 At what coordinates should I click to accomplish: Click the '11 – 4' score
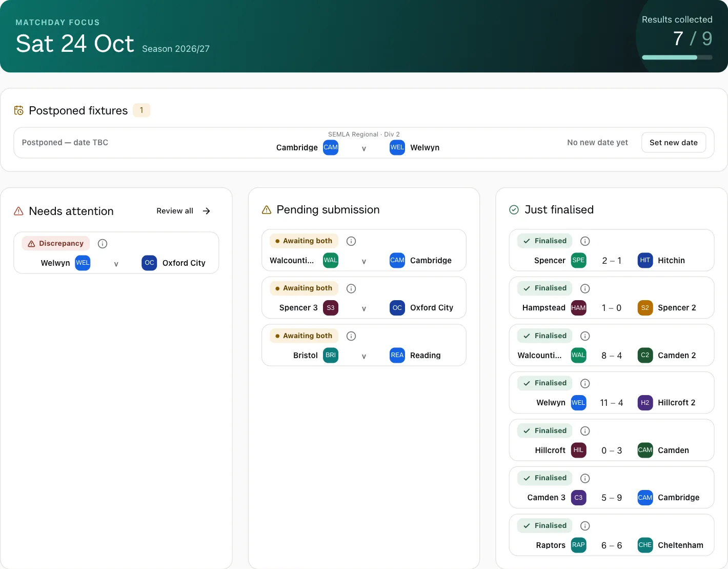pos(612,403)
